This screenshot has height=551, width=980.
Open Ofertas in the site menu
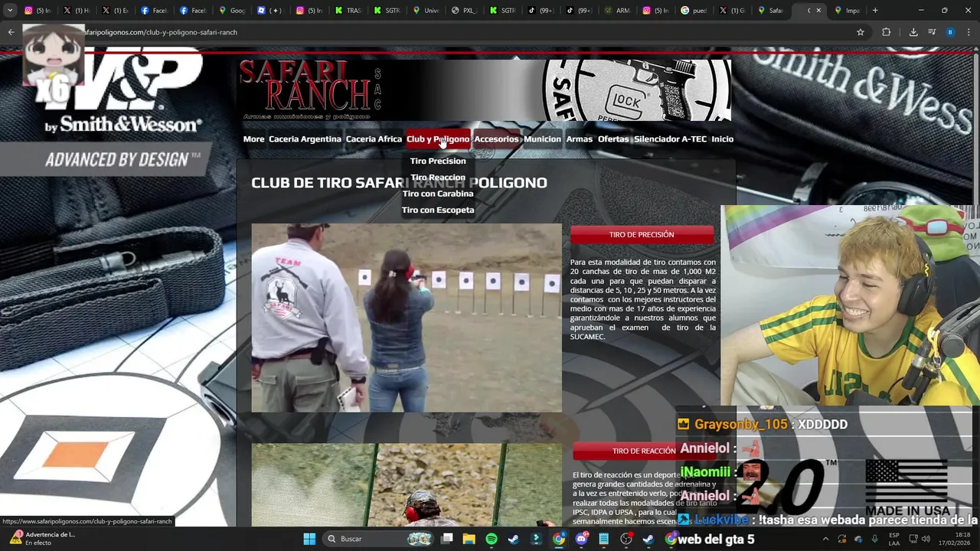click(613, 139)
